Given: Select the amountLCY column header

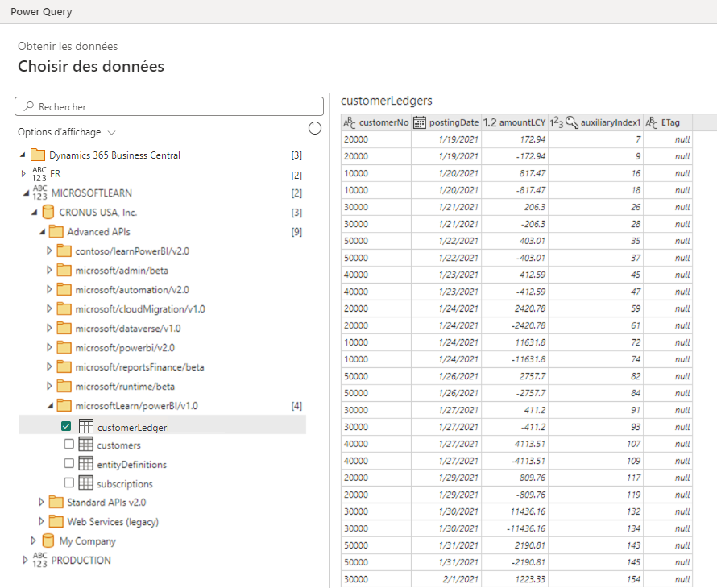Looking at the screenshot, I should [515, 122].
